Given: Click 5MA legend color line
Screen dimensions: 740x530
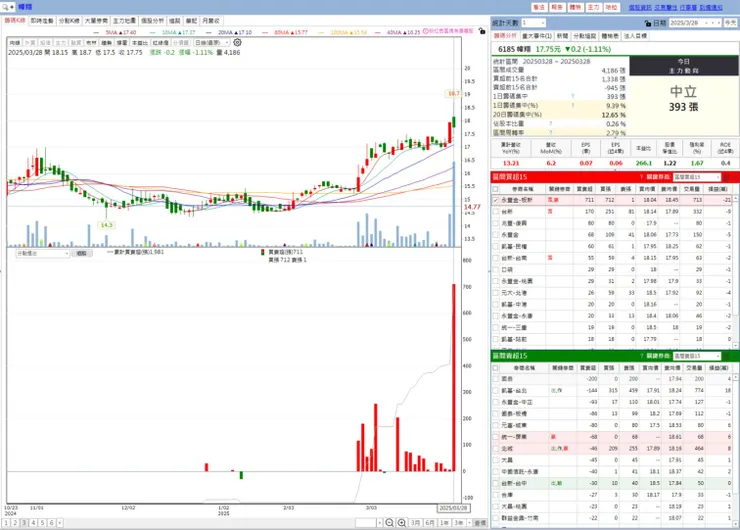Looking at the screenshot, I should [98, 33].
